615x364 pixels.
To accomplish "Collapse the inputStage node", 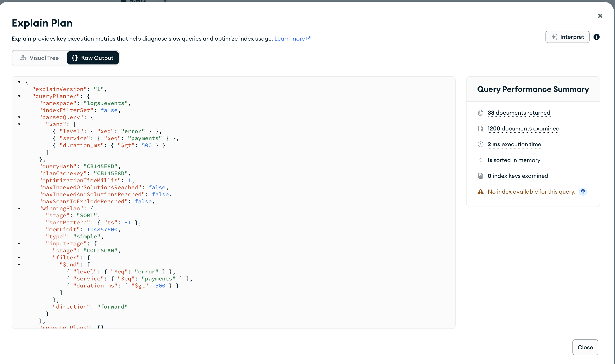I will point(19,244).
